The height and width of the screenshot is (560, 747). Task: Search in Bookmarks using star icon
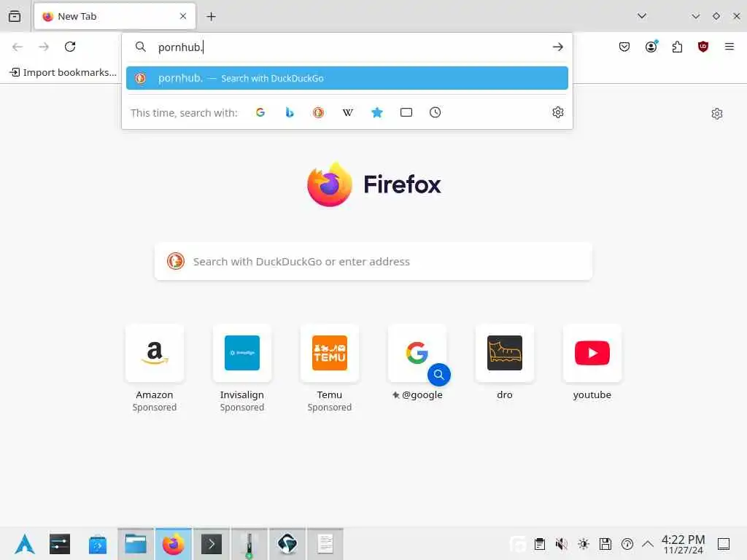pos(377,112)
